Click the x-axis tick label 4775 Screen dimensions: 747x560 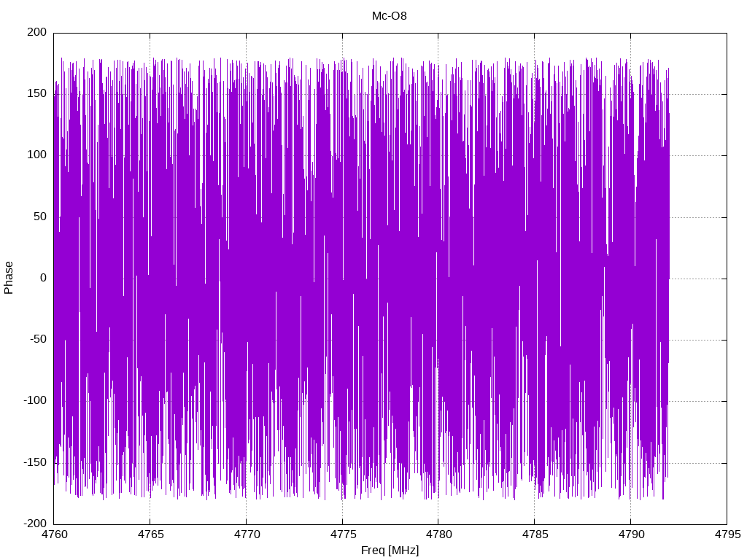point(343,534)
